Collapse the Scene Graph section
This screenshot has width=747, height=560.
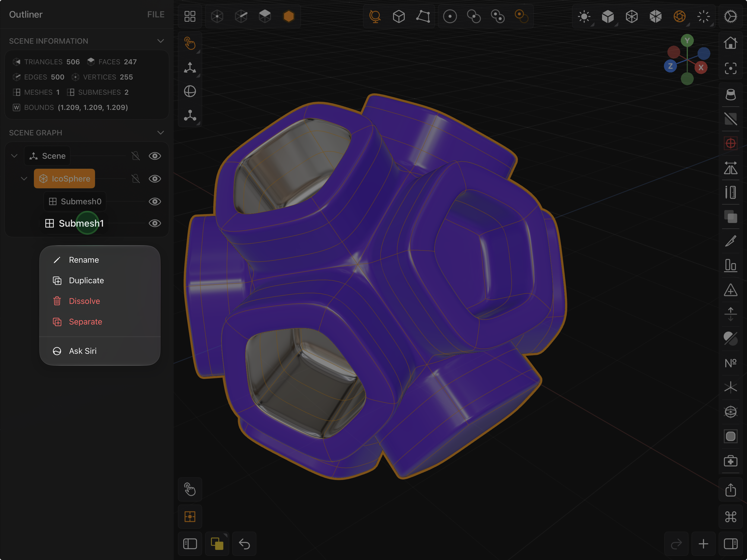tap(160, 133)
